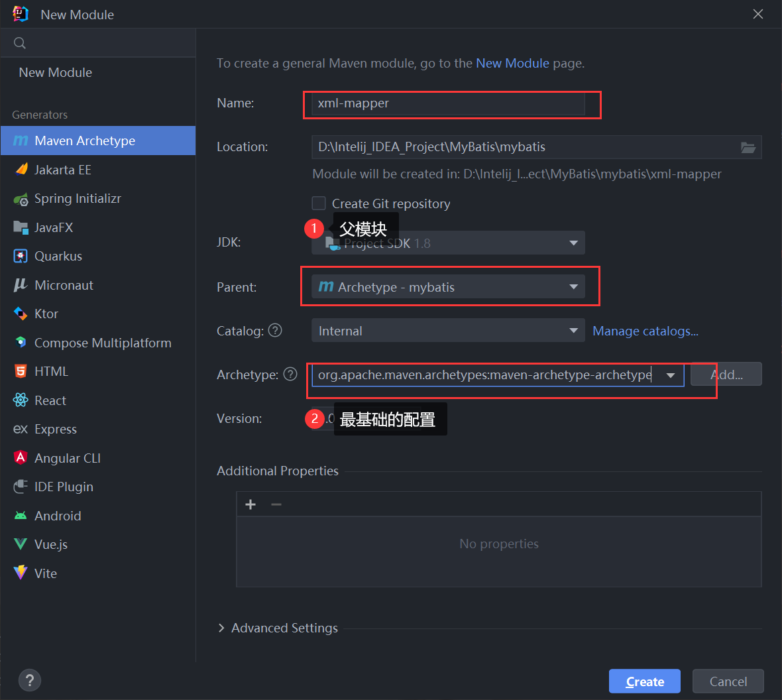Enable Create Git repository checkbox
Image resolution: width=782 pixels, height=700 pixels.
[319, 204]
